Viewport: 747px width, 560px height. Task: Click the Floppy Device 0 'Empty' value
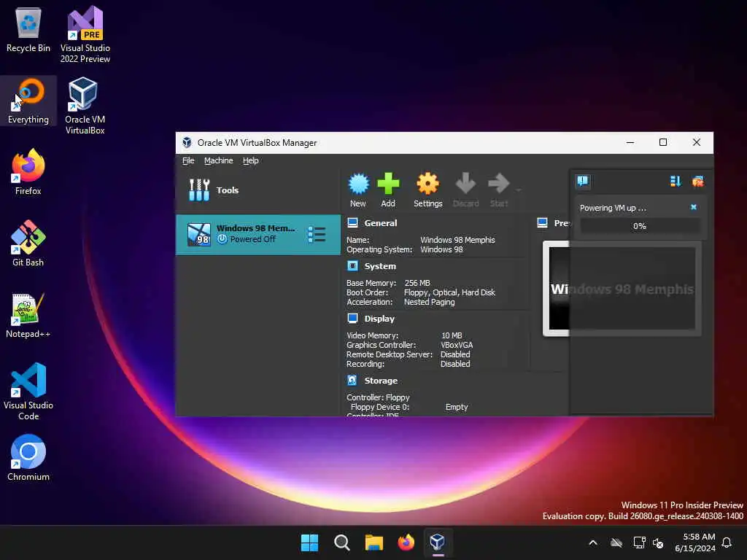tap(457, 407)
